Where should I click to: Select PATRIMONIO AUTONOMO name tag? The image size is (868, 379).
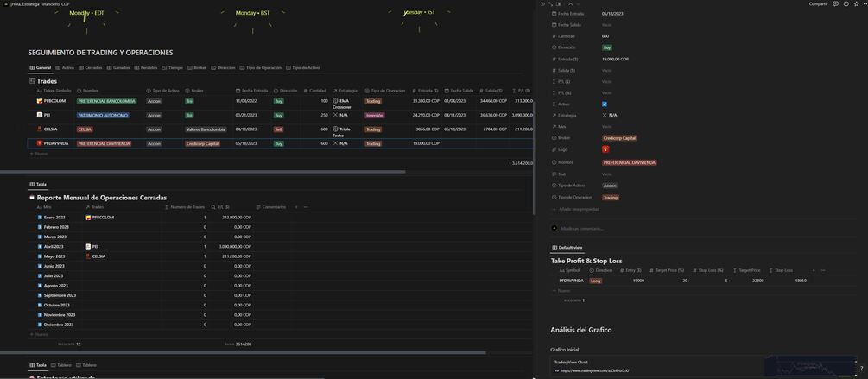point(103,115)
